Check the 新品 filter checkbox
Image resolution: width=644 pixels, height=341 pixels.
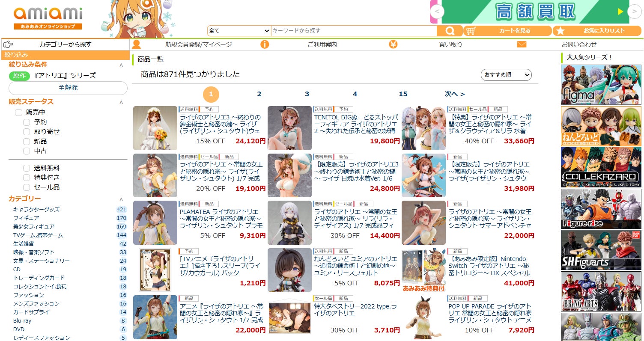[x=27, y=141]
